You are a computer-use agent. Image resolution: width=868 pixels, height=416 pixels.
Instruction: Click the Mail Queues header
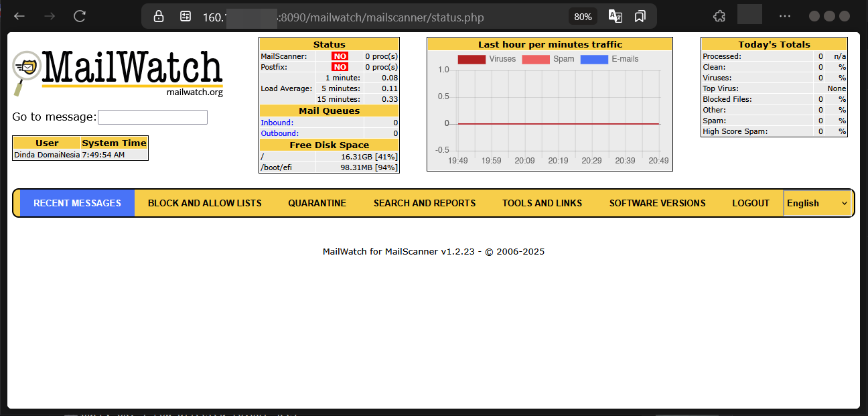pyautogui.click(x=329, y=111)
